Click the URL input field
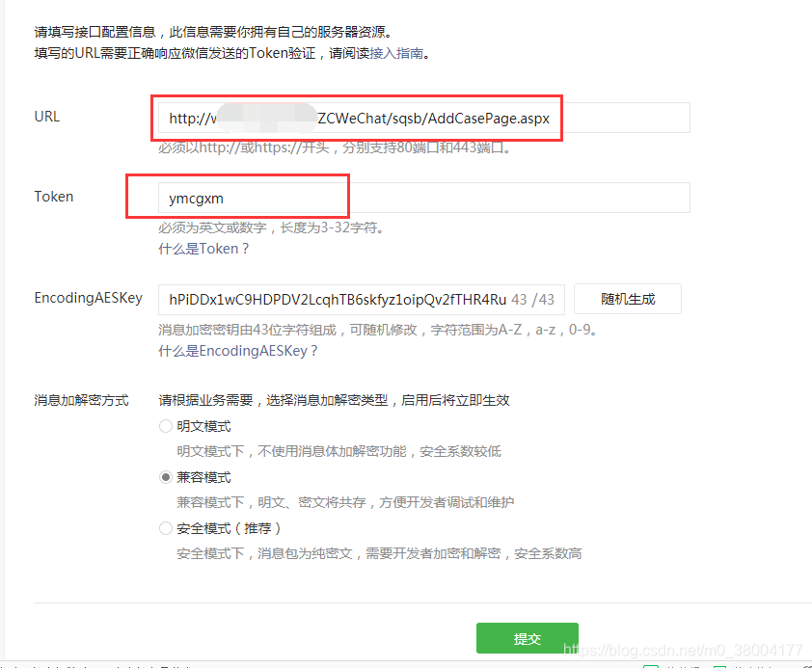This screenshot has width=812, height=668. click(x=423, y=118)
